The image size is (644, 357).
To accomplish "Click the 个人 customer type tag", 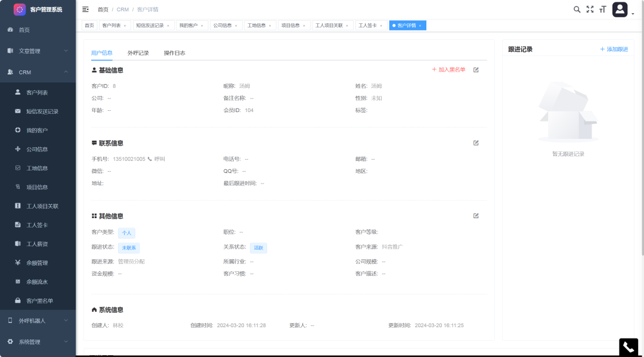I will point(126,233).
